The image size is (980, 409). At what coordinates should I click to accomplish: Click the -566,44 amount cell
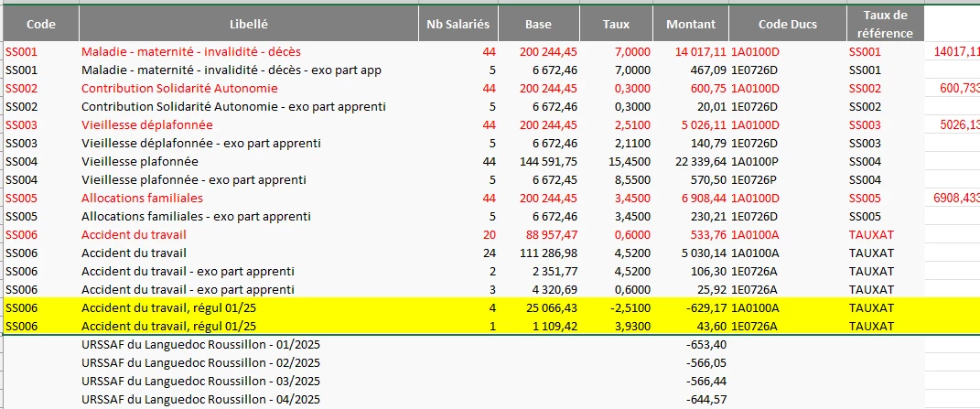coord(705,381)
